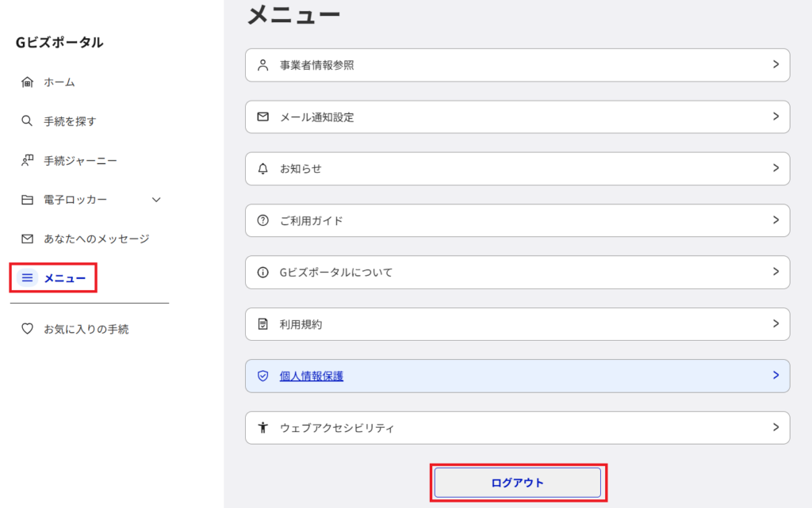Click the accessibility figure icon

[263, 428]
